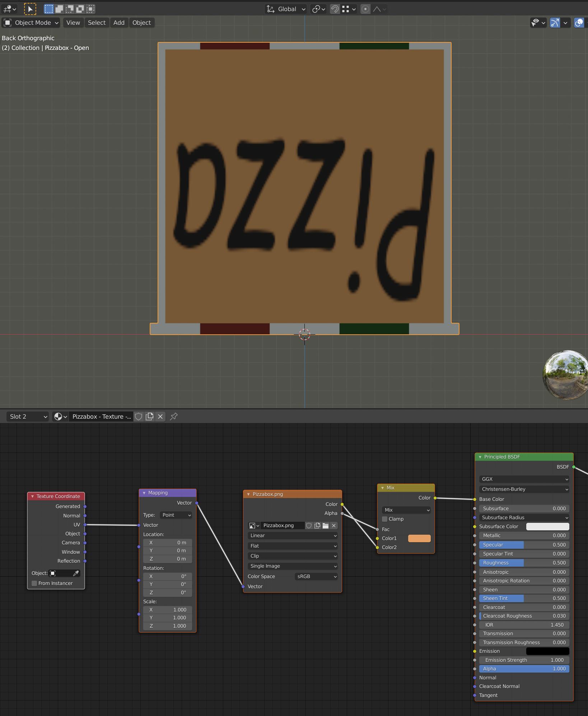Toggle snapping magnet on or off
Viewport: 588px width, 716px height.
tap(335, 9)
